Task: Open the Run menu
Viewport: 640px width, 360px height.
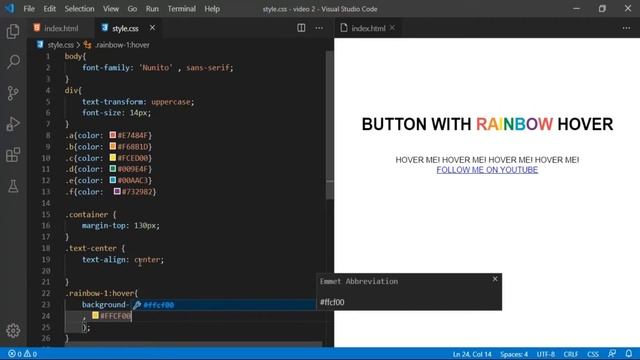Action: tap(152, 9)
